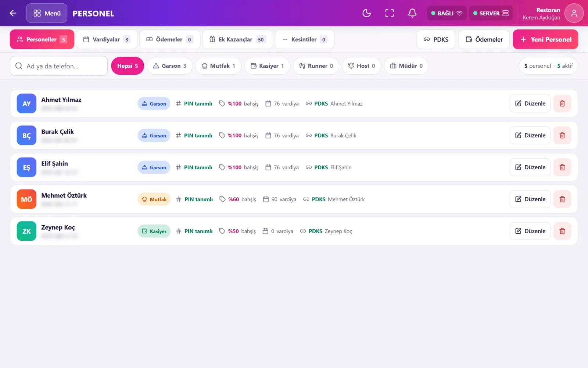The width and height of the screenshot is (588, 368).
Task: Click the ZK avatar of Zeynep Koç
Action: [26, 231]
